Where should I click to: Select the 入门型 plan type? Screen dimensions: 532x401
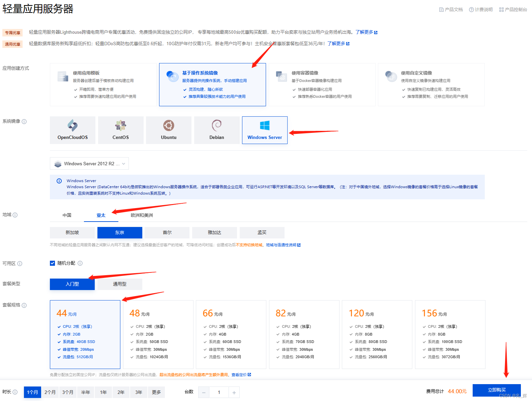tap(72, 284)
